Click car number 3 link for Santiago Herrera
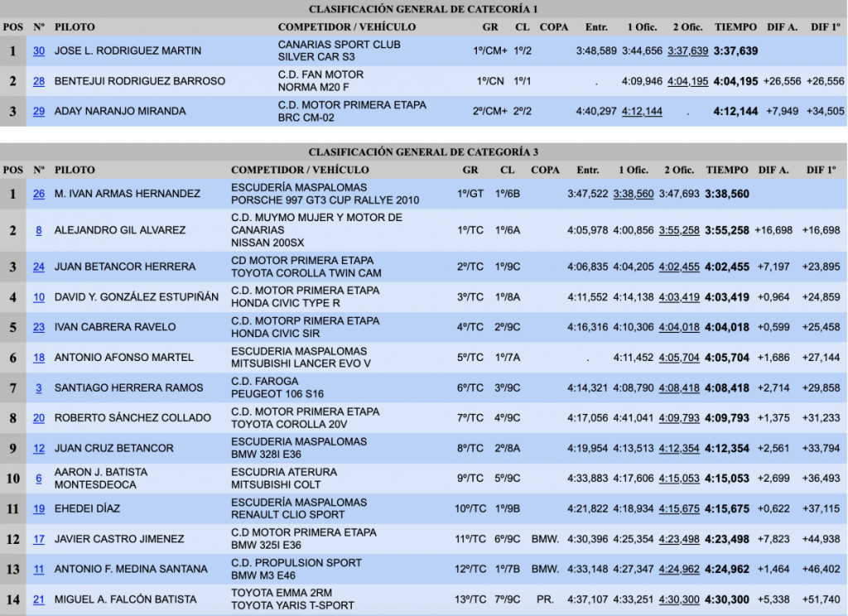 pyautogui.click(x=39, y=387)
